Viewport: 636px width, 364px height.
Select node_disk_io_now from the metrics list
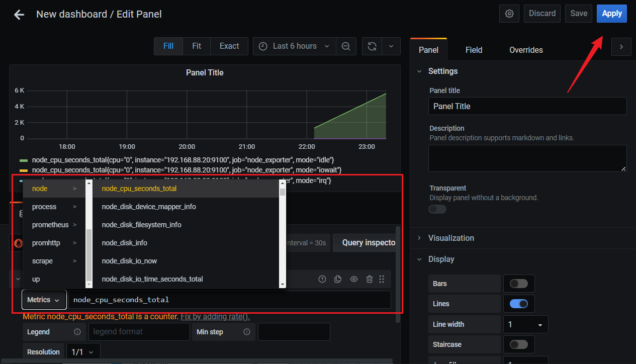pos(129,261)
